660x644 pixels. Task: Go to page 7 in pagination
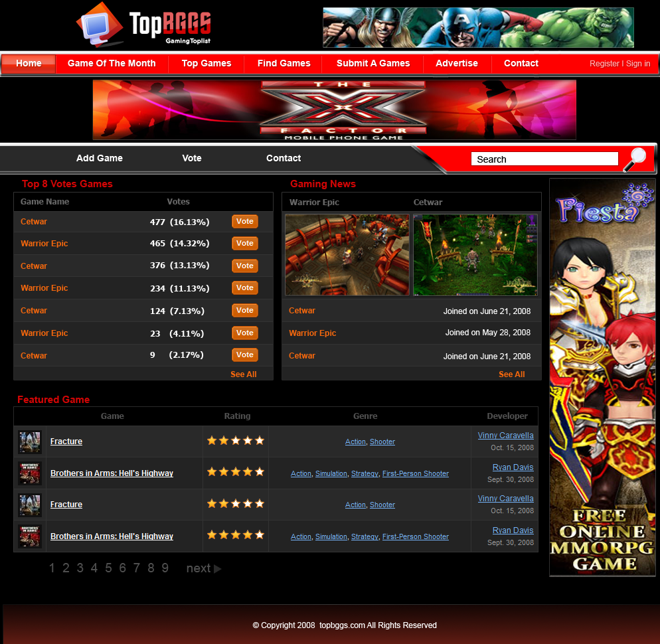(137, 568)
